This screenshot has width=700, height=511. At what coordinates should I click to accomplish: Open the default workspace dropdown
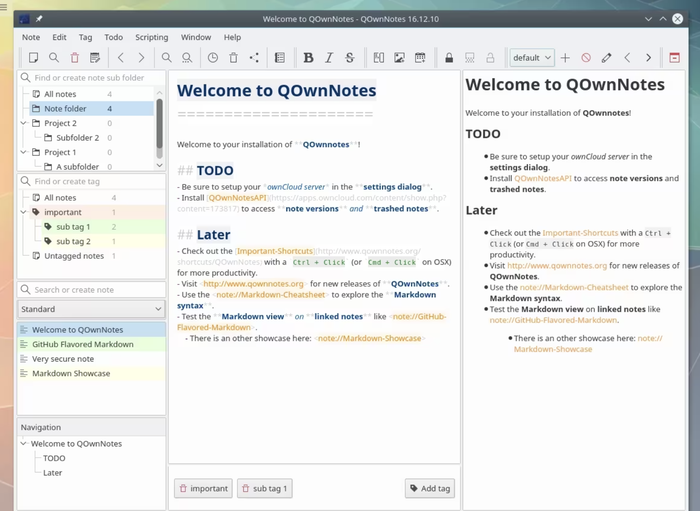[x=531, y=58]
